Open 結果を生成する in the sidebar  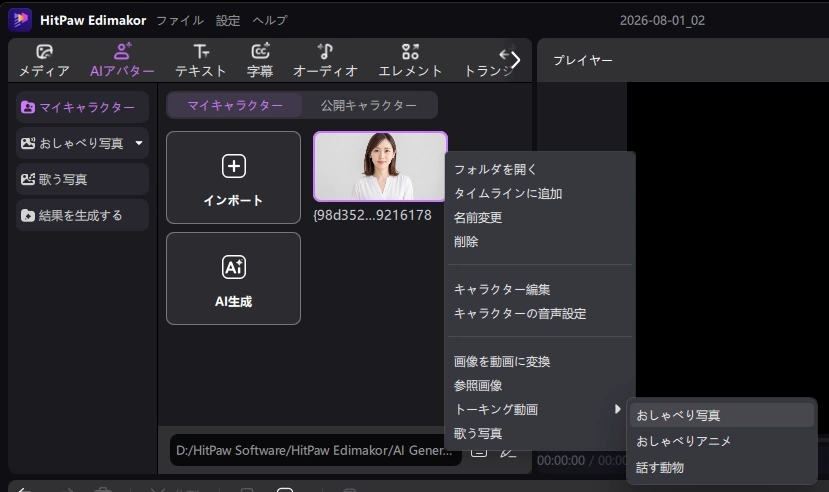click(82, 215)
